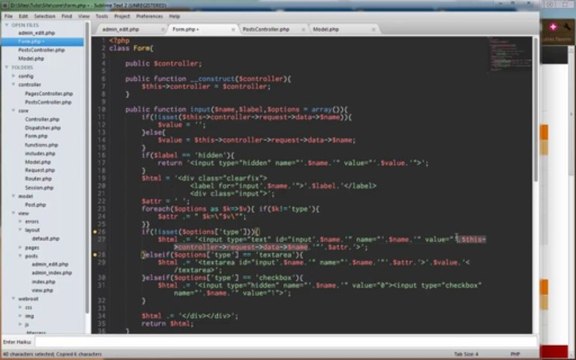Open the Help menu
This screenshot has width=576, height=360.
pos(174,16)
